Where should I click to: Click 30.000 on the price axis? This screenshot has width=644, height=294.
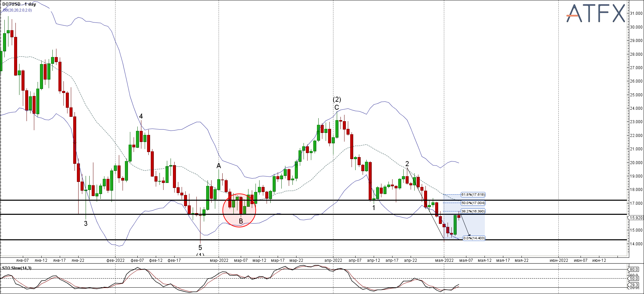tap(636, 27)
